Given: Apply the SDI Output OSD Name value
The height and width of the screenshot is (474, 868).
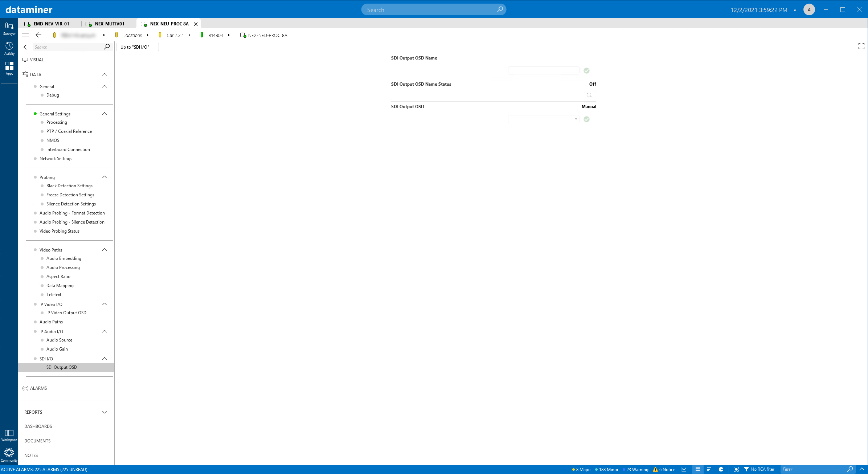Looking at the screenshot, I should pos(586,70).
